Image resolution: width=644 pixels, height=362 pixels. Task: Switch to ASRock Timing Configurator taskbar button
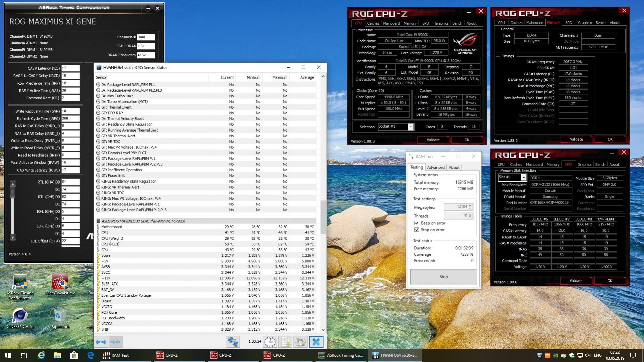coord(341,355)
